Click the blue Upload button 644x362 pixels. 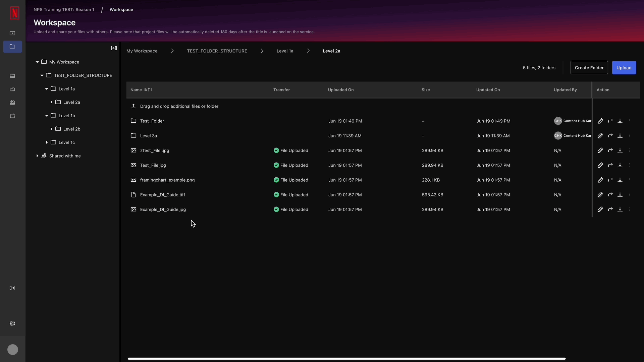click(x=624, y=68)
